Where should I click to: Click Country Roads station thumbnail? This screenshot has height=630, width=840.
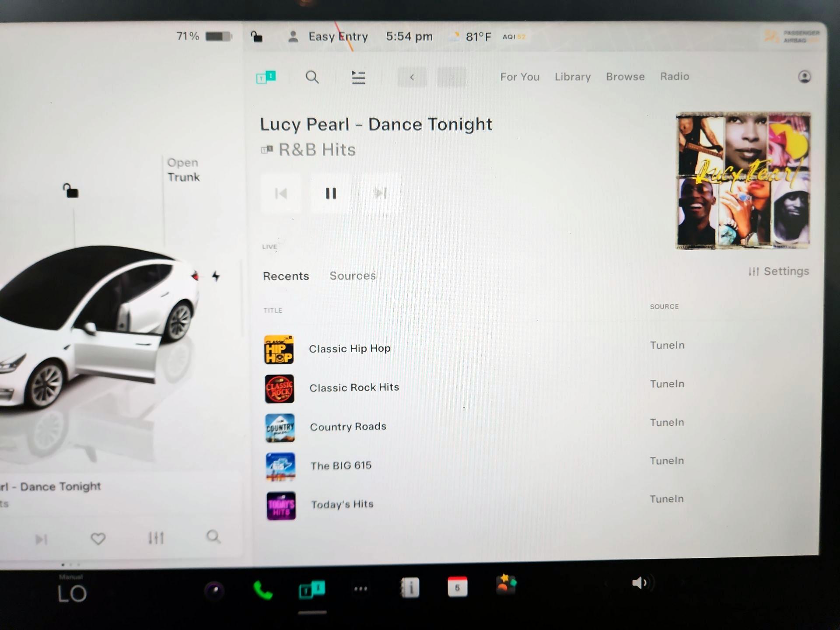point(280,428)
